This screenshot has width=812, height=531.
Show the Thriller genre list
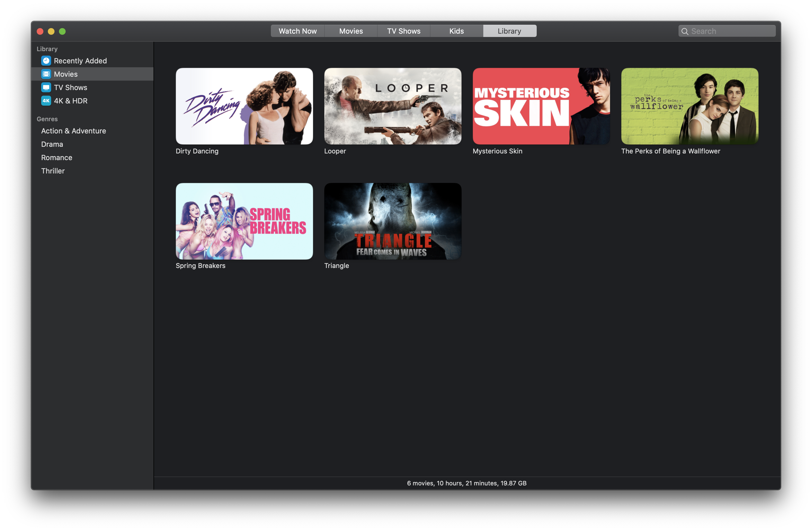[x=53, y=171]
